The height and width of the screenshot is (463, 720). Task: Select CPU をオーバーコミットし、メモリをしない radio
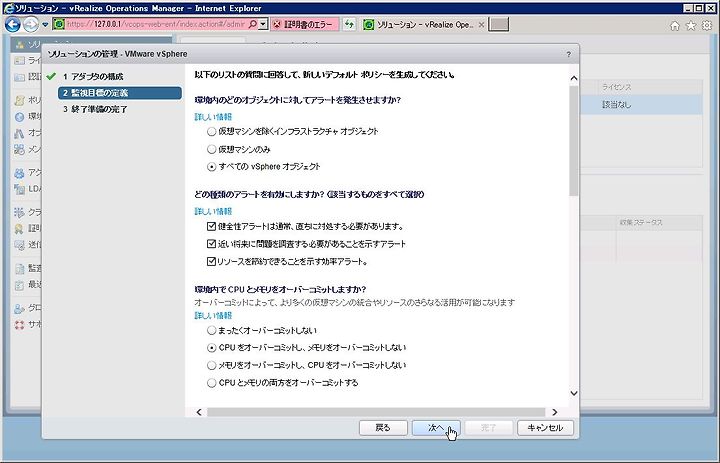coord(211,348)
